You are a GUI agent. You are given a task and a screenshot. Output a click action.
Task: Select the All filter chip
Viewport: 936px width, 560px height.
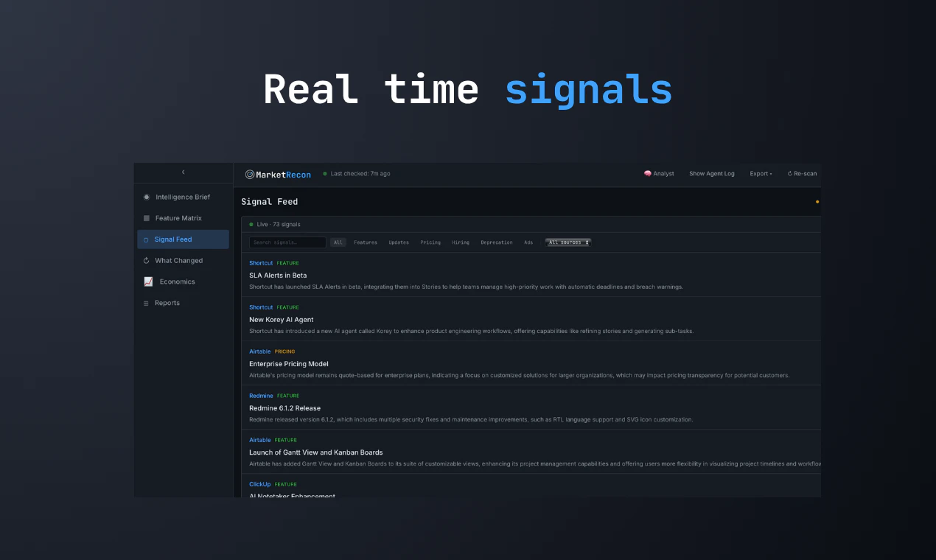(338, 242)
